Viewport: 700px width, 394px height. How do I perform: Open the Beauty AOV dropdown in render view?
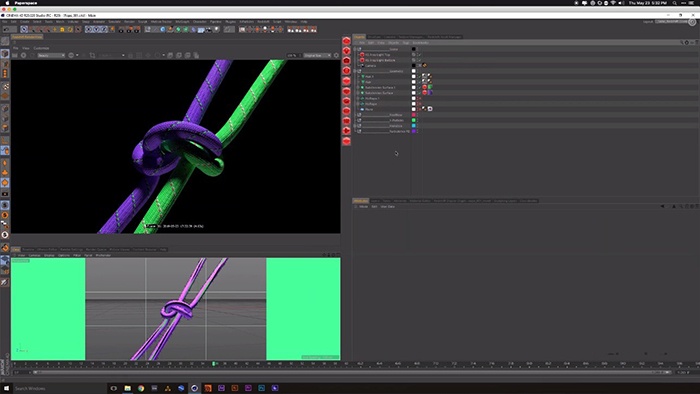[51, 55]
